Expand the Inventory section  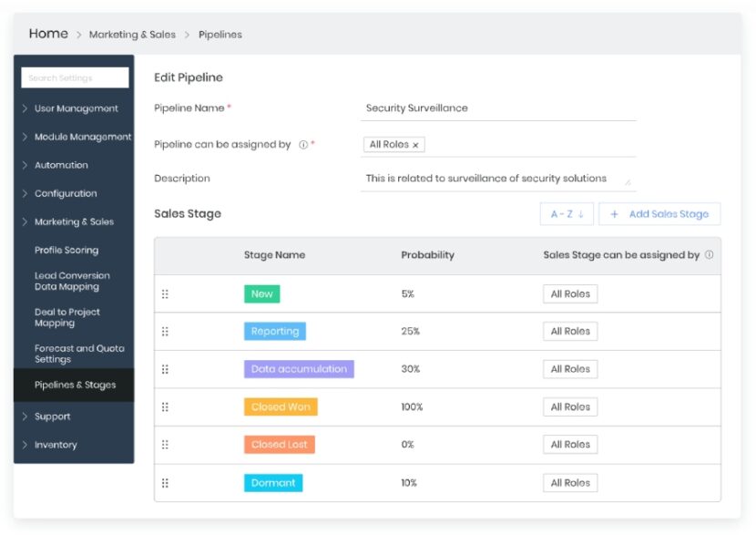[x=56, y=445]
